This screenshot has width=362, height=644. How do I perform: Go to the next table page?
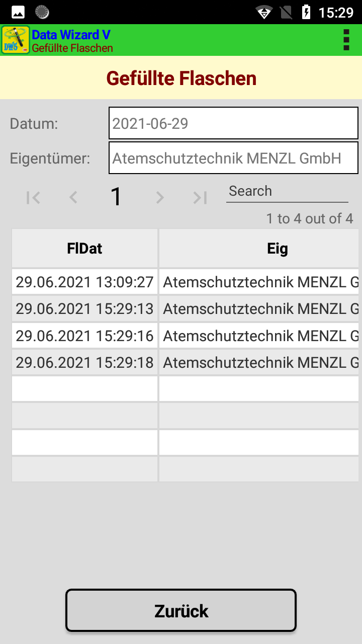coord(160,198)
